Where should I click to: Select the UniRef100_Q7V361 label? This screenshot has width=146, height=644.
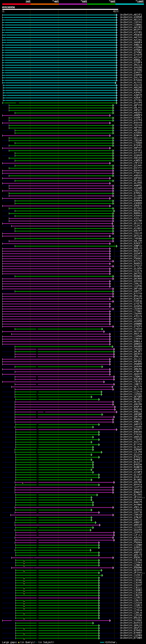(x=131, y=100)
